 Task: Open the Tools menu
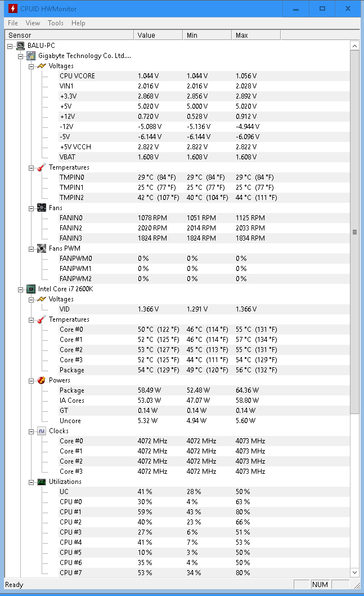click(56, 23)
